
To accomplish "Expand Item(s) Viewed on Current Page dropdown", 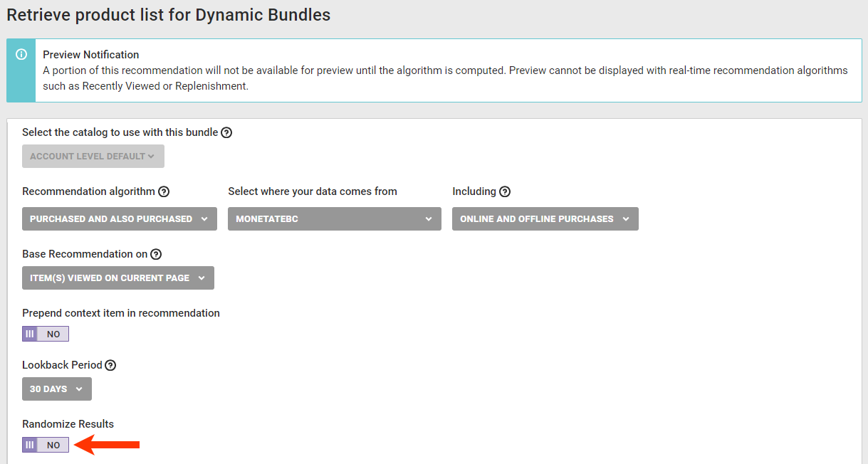I will tap(117, 278).
